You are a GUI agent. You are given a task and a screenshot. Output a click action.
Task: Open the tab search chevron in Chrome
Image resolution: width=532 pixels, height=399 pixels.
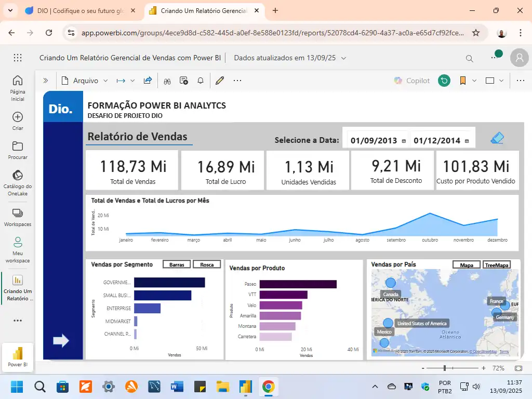(10, 10)
